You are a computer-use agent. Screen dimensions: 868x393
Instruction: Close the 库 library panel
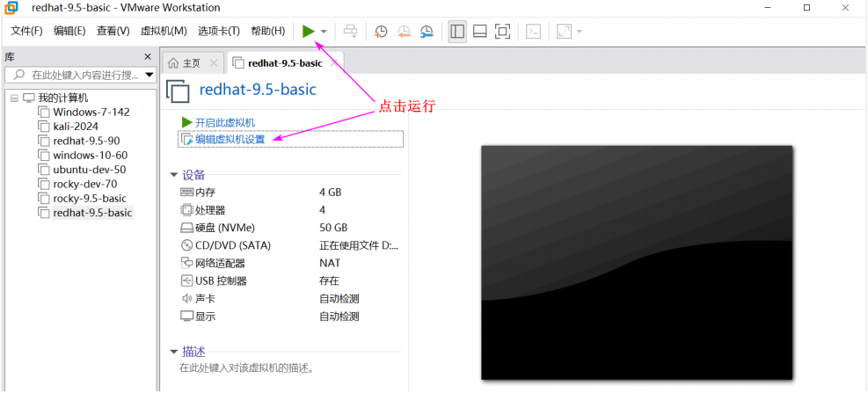[148, 56]
